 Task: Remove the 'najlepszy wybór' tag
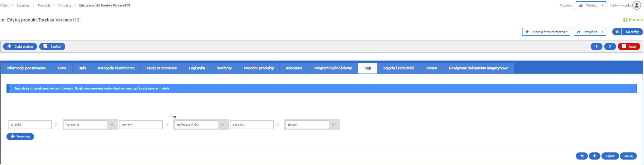(222, 125)
